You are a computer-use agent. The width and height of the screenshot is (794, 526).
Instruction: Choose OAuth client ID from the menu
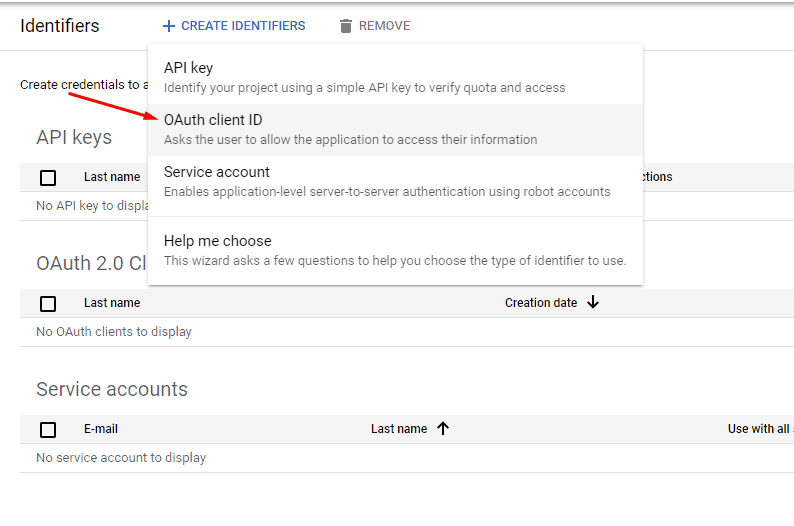pyautogui.click(x=395, y=130)
